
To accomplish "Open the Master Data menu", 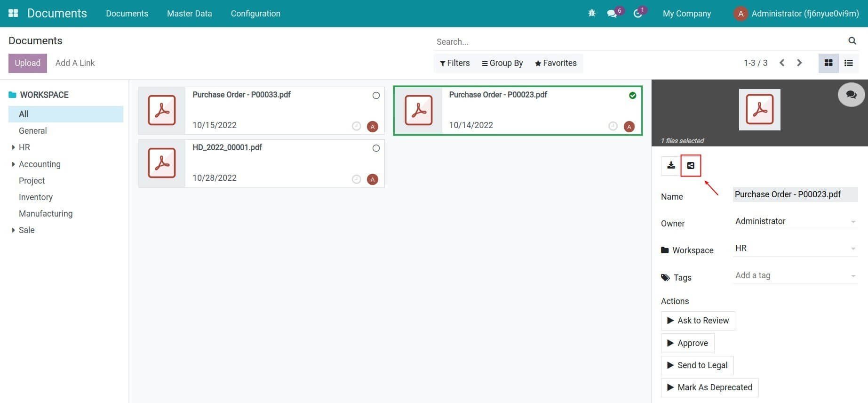I will point(189,14).
